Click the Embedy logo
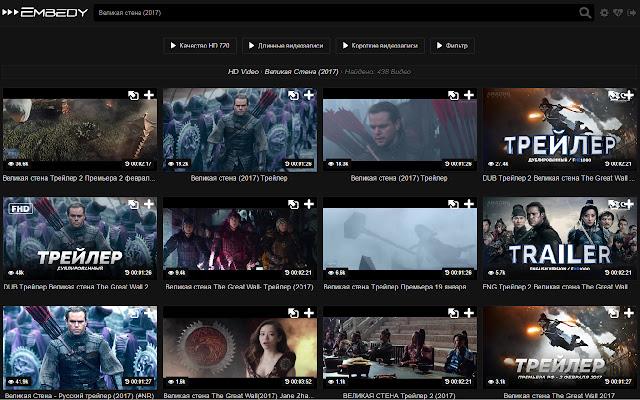Viewport: 640px width, 400px height. (x=47, y=13)
